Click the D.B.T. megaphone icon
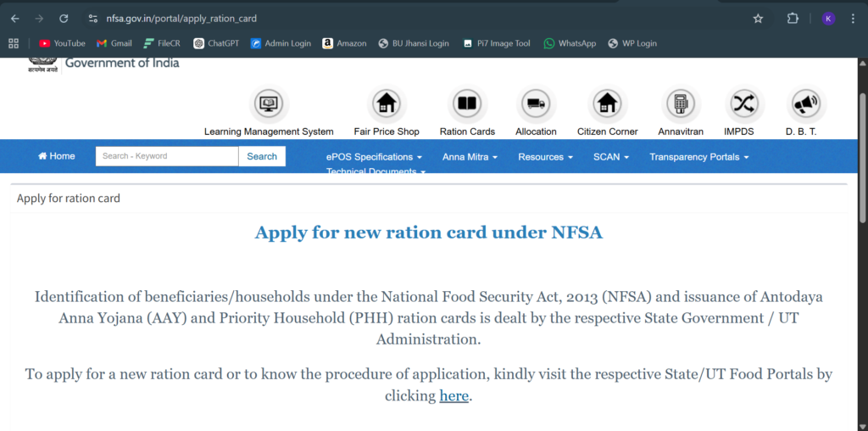Screen dimensions: 868x431 tap(805, 104)
